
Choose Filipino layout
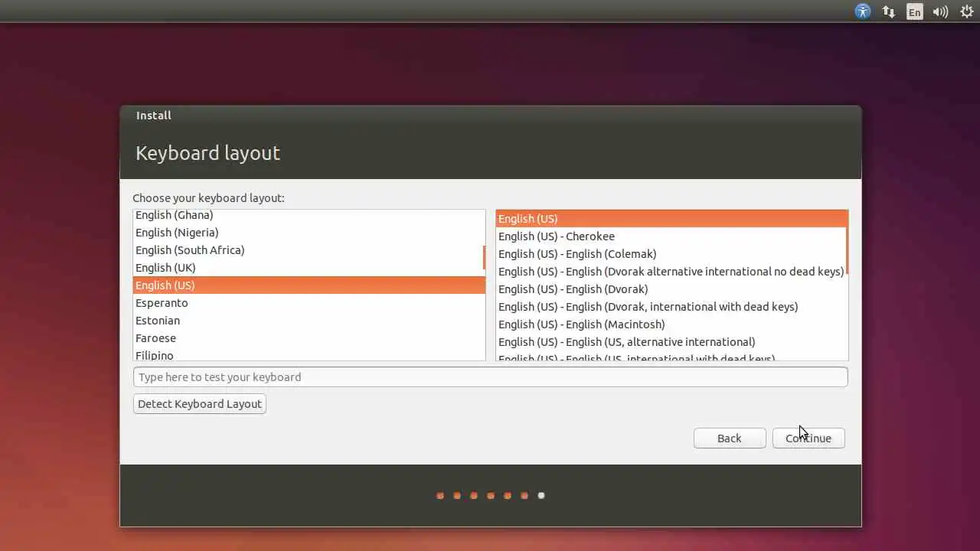(308, 354)
